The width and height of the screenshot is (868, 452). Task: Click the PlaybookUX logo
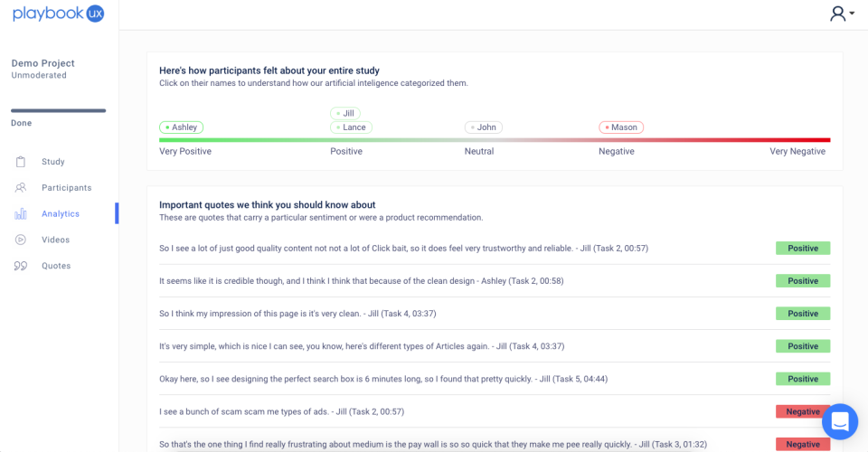(x=58, y=14)
